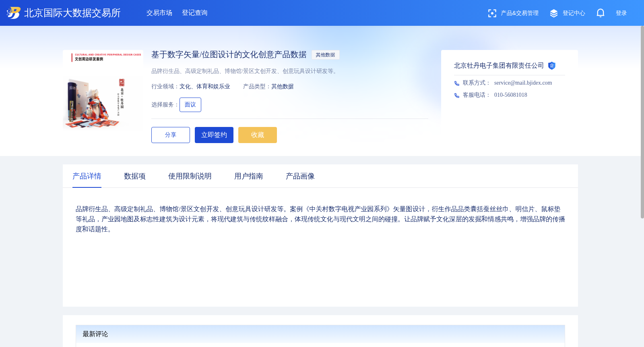Click the phone icon beside 联系方式
The image size is (644, 347).
[x=457, y=83]
